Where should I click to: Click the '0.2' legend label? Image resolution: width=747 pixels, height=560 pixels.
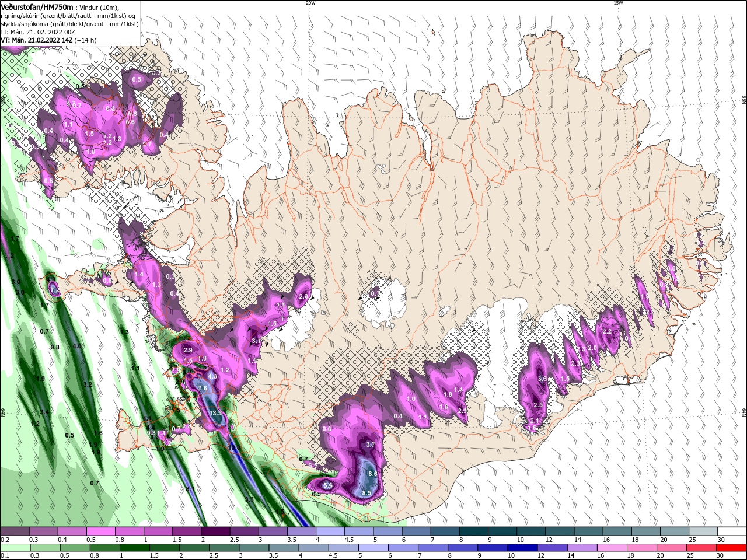pos(5,540)
